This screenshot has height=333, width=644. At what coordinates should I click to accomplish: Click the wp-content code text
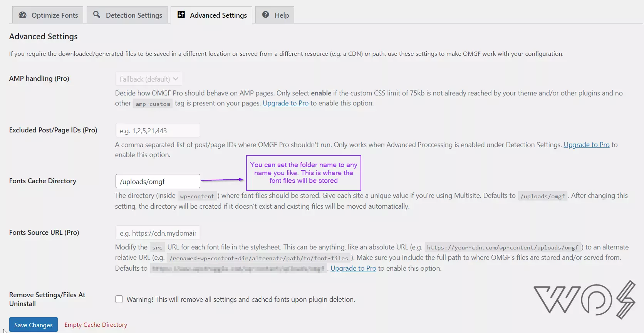point(197,196)
